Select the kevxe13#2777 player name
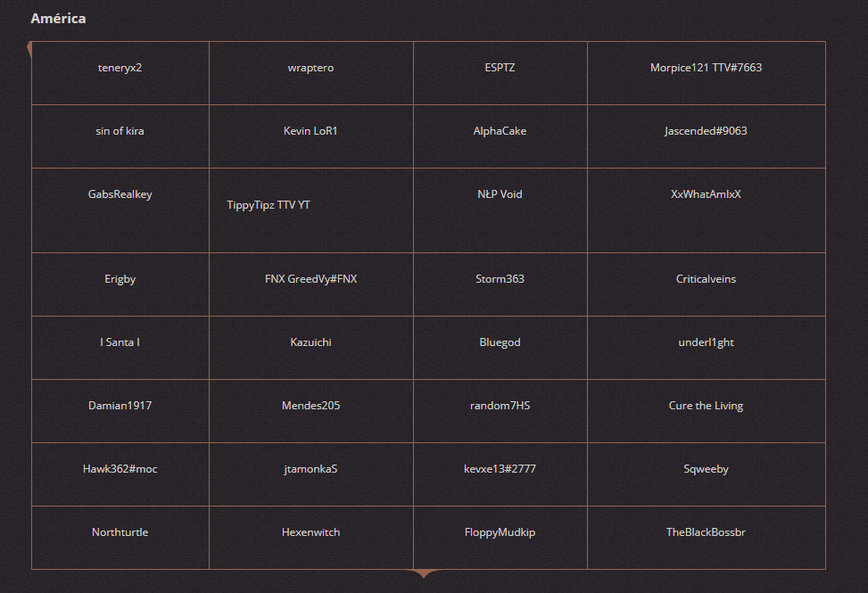Image resolution: width=868 pixels, height=593 pixels. click(500, 468)
